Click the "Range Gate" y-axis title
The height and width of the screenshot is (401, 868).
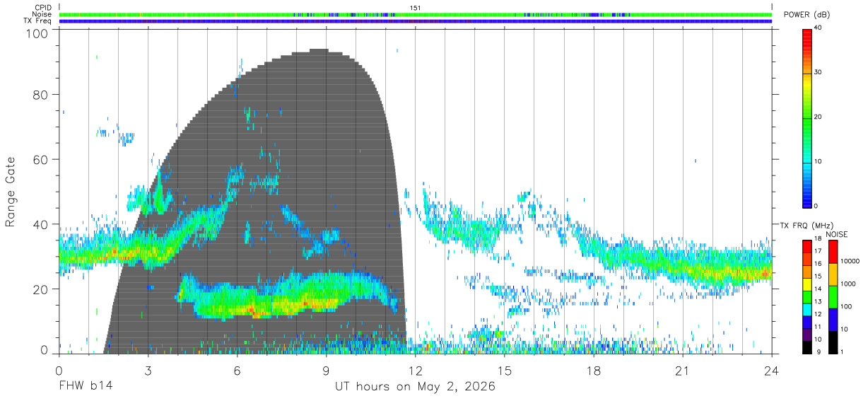click(11, 193)
